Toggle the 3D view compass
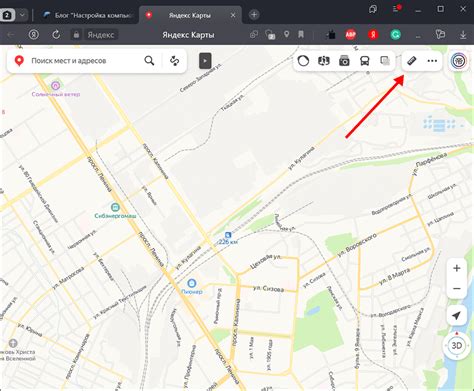The width and height of the screenshot is (474, 391). (456, 346)
